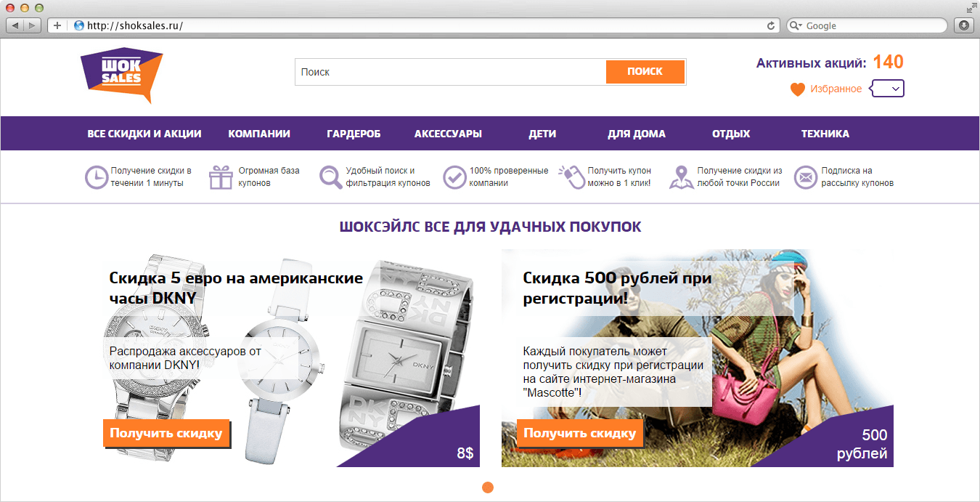This screenshot has height=502, width=980.
Task: Click Получить купон можно в 1 клик text
Action: pyautogui.click(x=619, y=177)
